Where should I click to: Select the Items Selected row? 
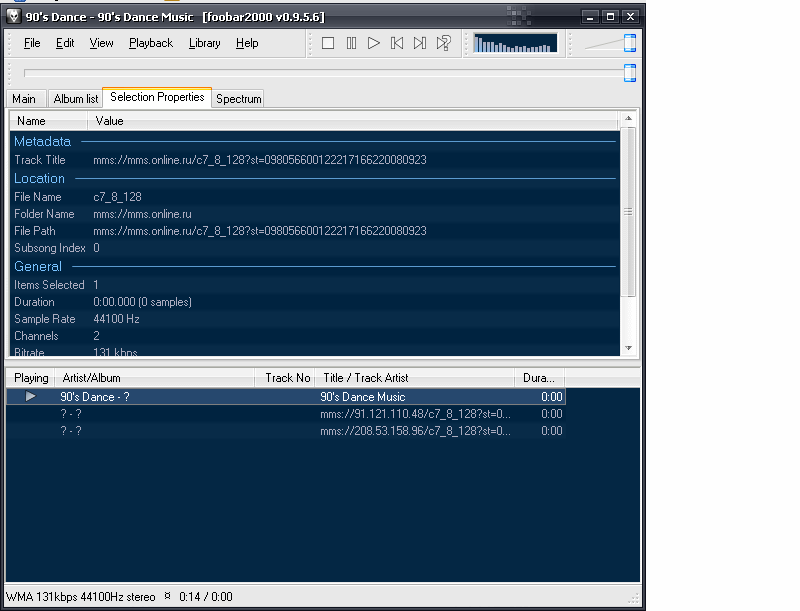[315, 285]
